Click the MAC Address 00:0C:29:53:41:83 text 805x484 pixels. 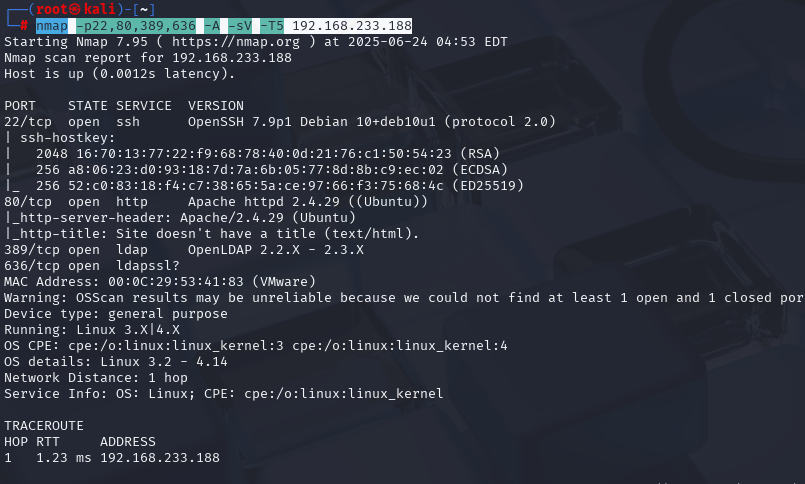160,282
